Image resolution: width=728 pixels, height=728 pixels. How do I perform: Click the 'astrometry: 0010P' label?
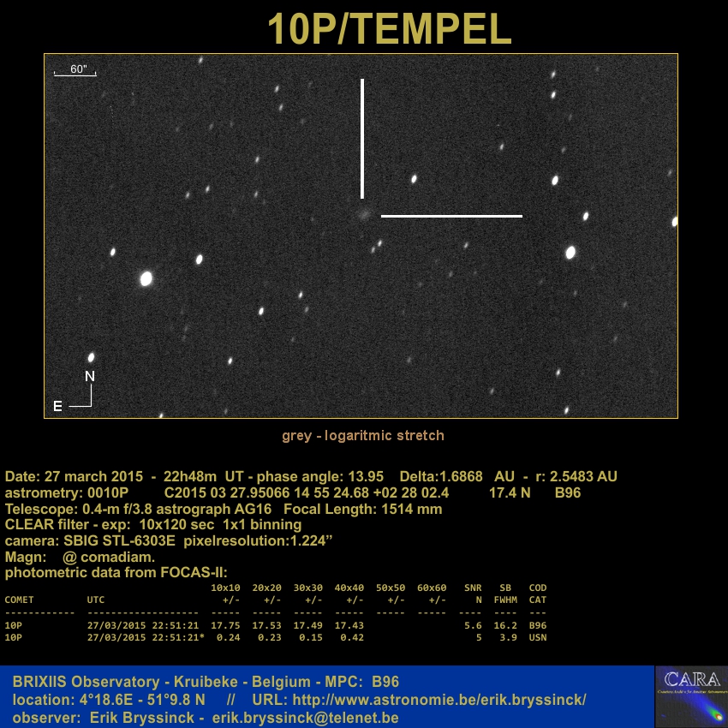click(x=67, y=492)
